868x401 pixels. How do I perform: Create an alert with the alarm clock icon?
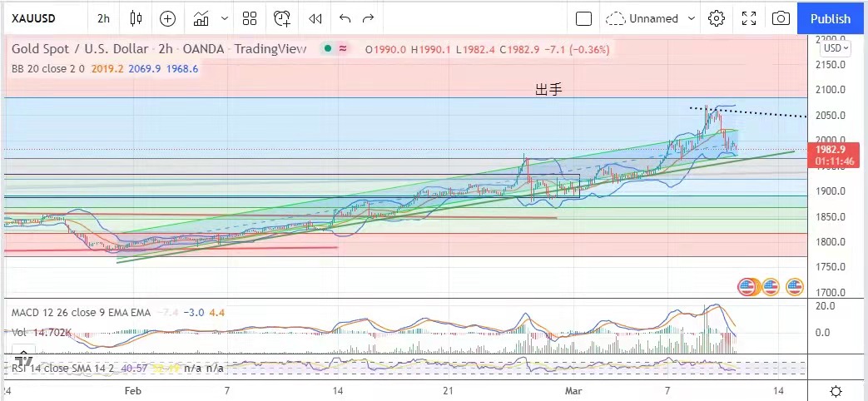click(282, 18)
